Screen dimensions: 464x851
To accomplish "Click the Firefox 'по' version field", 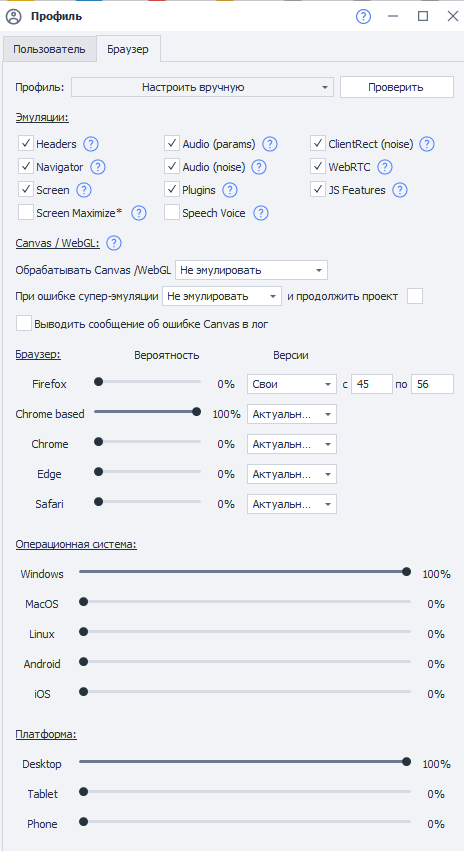I will 433,384.
